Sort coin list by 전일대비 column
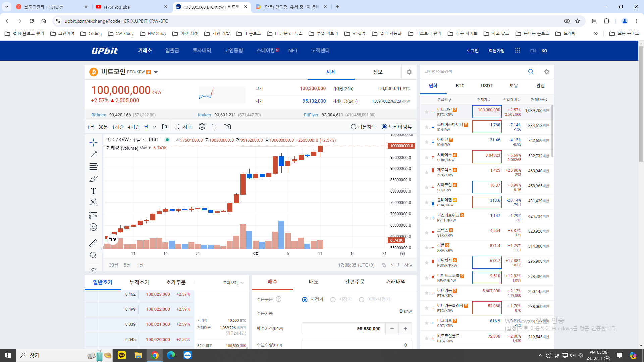The image size is (644, 362). point(512,100)
